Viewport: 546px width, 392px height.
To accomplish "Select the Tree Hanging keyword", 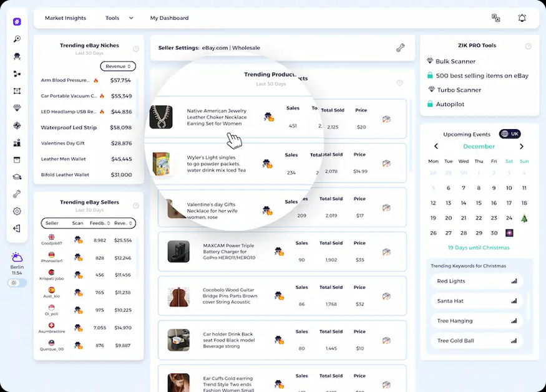I will pyautogui.click(x=477, y=321).
